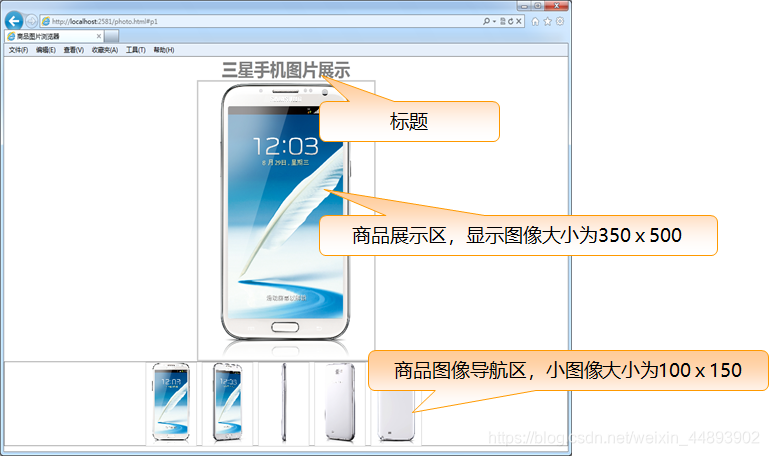Close the browser window
769x456 pixels.
(557, 6)
